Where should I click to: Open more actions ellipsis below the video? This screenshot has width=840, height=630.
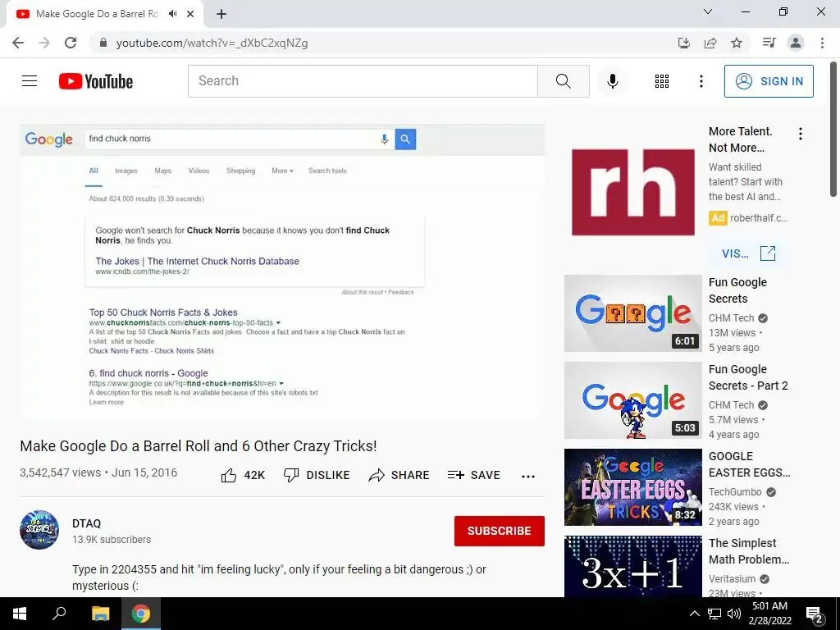[x=528, y=477]
